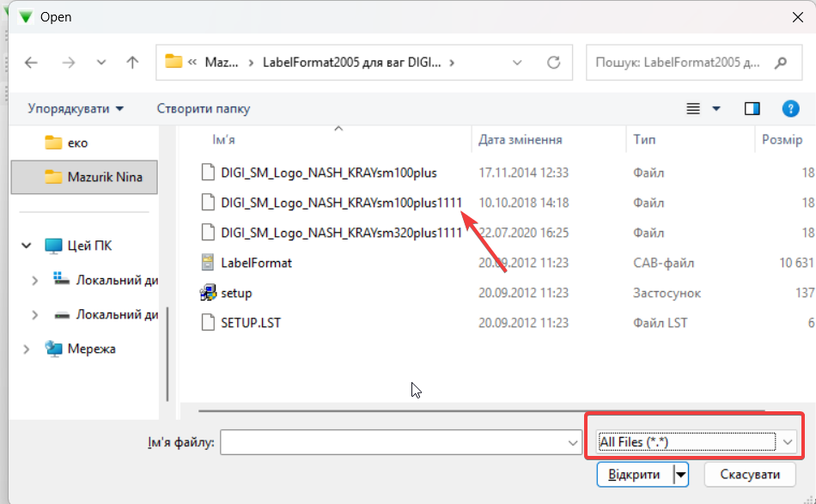Go up one folder level
Viewport: 816px width, 504px height.
coord(132,63)
